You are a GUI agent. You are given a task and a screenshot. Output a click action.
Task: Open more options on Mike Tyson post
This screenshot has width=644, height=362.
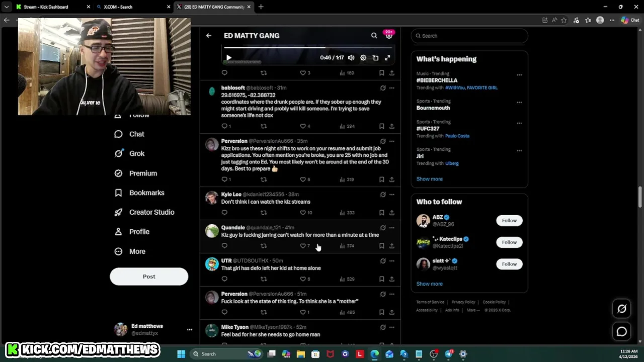392,327
